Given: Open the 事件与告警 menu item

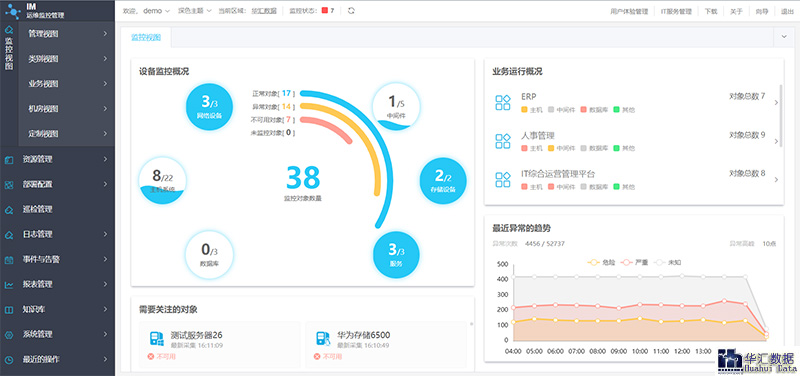Looking at the screenshot, I should tap(58, 259).
